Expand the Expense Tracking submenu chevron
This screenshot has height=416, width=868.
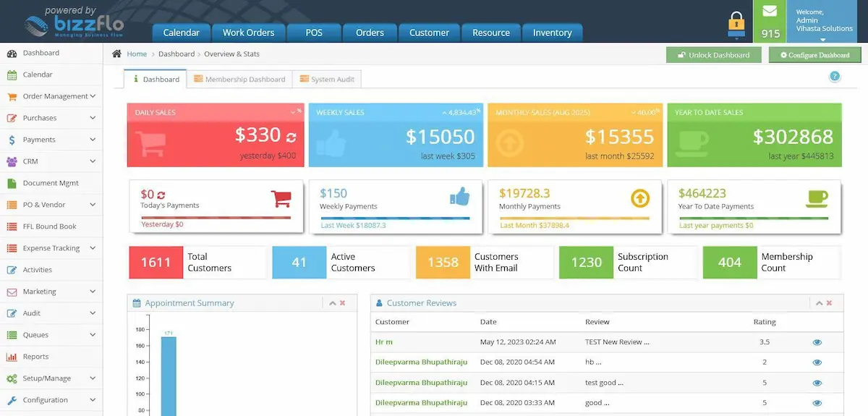coord(93,248)
